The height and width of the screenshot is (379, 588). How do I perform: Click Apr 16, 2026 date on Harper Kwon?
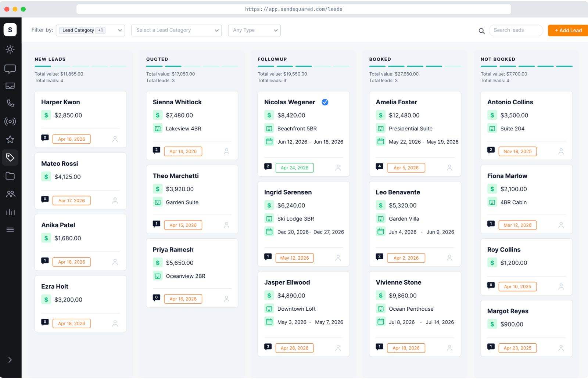point(72,139)
